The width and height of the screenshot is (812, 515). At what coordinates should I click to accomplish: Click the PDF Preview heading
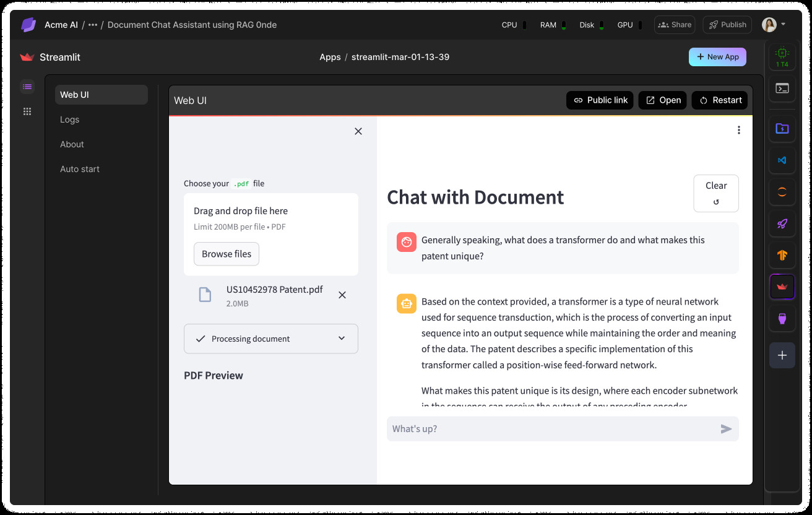(x=214, y=376)
